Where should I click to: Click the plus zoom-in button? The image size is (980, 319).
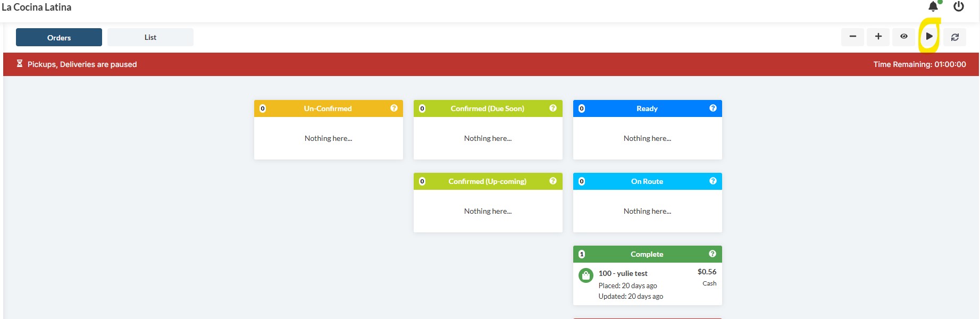click(x=878, y=37)
